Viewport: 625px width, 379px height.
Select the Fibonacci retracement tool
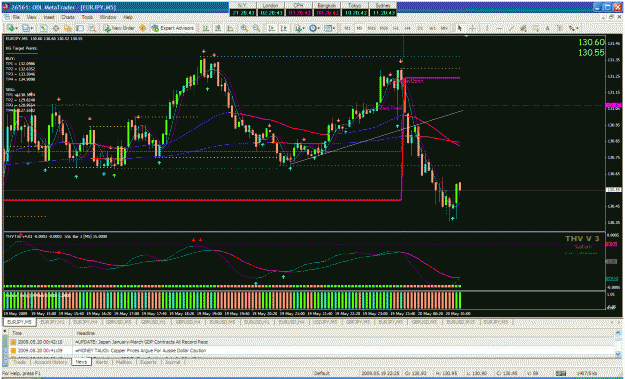click(x=535, y=28)
